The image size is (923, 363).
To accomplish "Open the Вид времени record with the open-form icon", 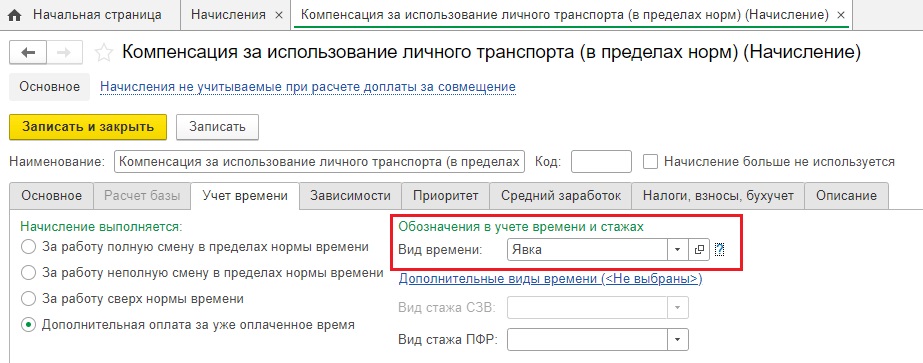I will click(699, 249).
